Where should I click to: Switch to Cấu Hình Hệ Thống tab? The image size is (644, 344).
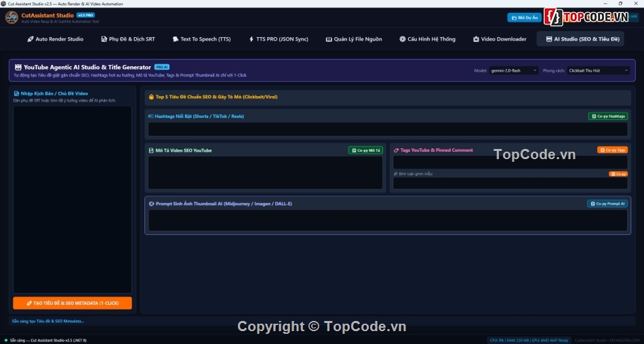428,39
